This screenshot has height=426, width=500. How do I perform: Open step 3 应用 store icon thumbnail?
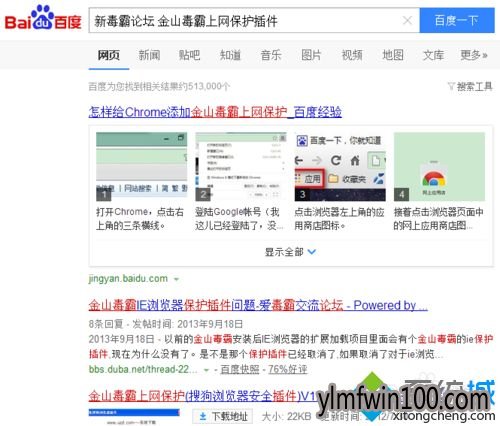[340, 167]
